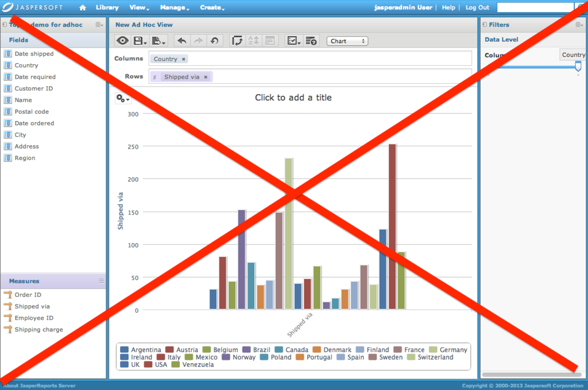The image size is (588, 390).
Task: Toggle Germany series in legend
Action: tap(448, 350)
